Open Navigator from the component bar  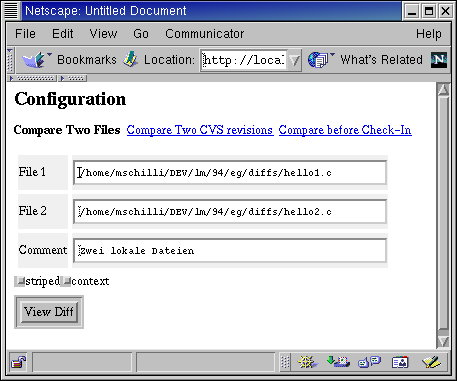click(x=307, y=362)
